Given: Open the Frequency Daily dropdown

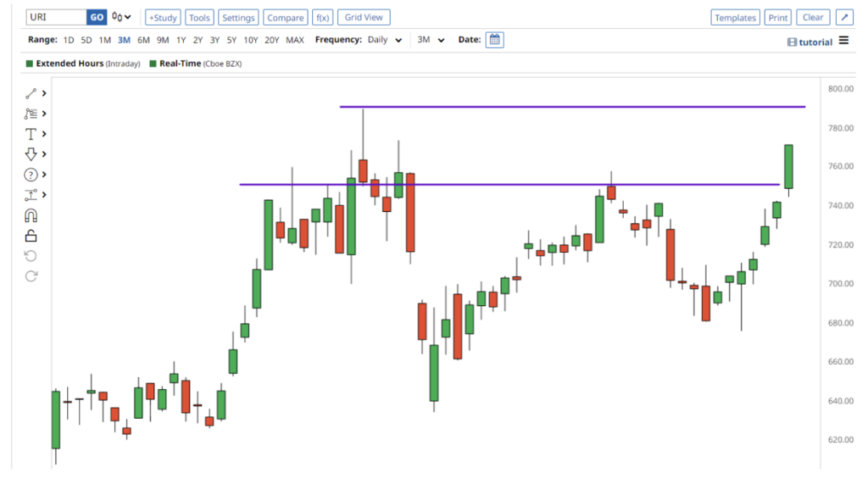Looking at the screenshot, I should coord(385,40).
